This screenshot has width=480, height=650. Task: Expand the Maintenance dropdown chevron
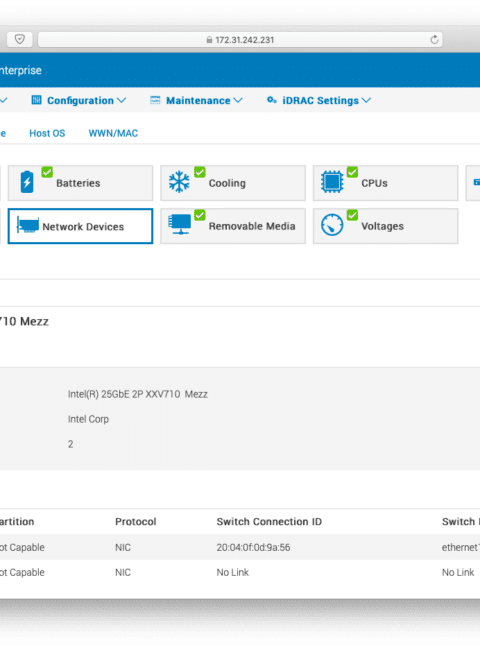tap(238, 100)
